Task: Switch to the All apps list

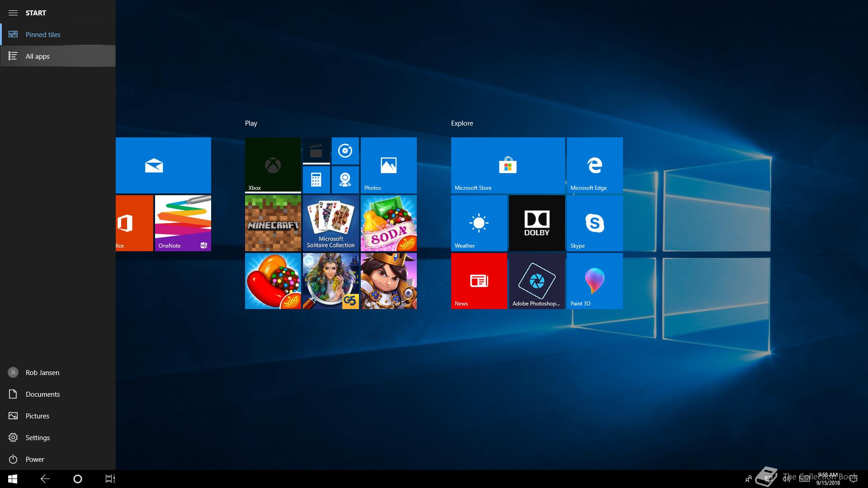Action: pos(58,56)
